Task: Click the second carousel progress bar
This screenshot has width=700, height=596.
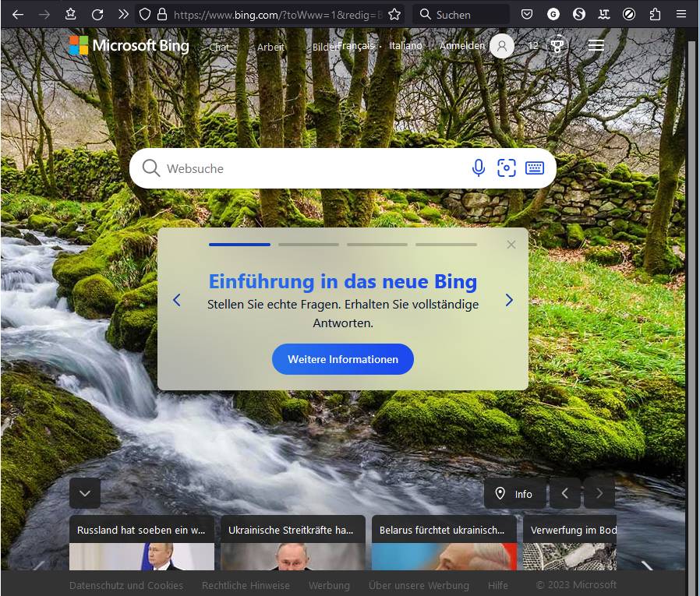Action: pyautogui.click(x=308, y=244)
